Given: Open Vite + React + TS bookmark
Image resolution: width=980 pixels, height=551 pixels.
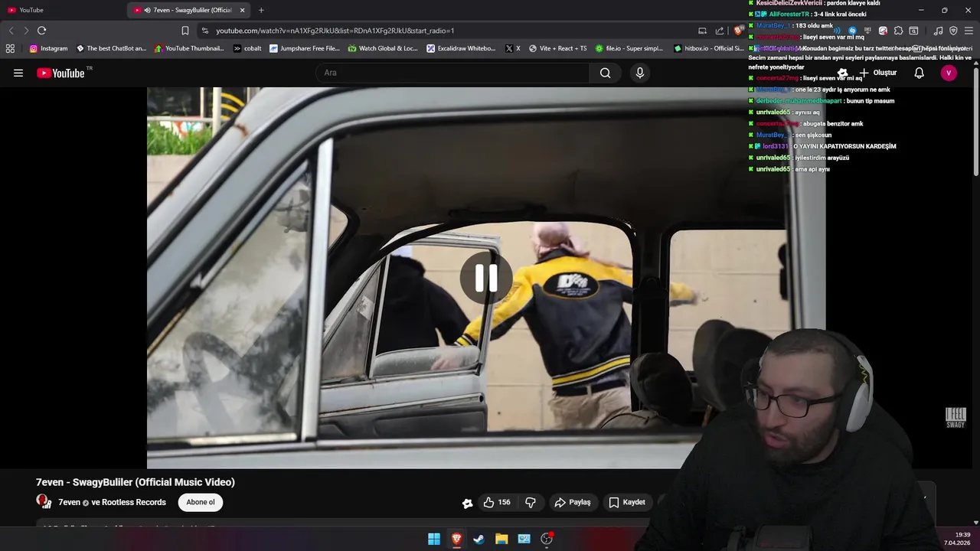Looking at the screenshot, I should pyautogui.click(x=558, y=48).
